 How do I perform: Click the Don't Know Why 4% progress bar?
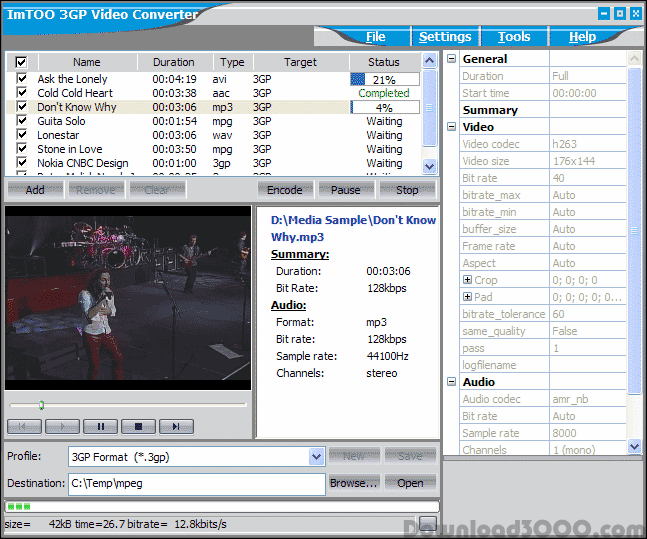pyautogui.click(x=385, y=107)
